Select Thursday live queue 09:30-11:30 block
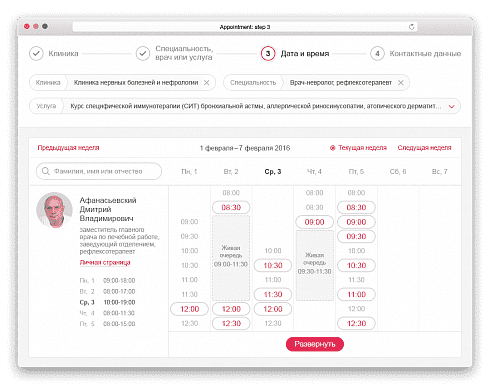Screen dimensions: 490x385 [x=314, y=265]
